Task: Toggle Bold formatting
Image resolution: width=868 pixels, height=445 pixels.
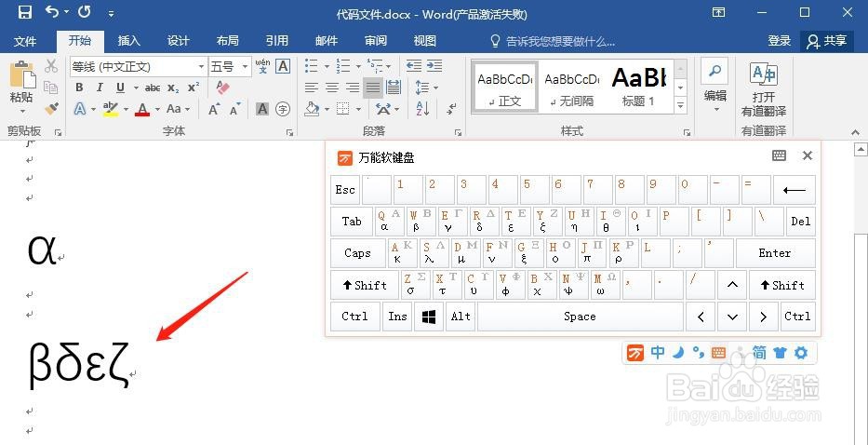Action: (79, 88)
